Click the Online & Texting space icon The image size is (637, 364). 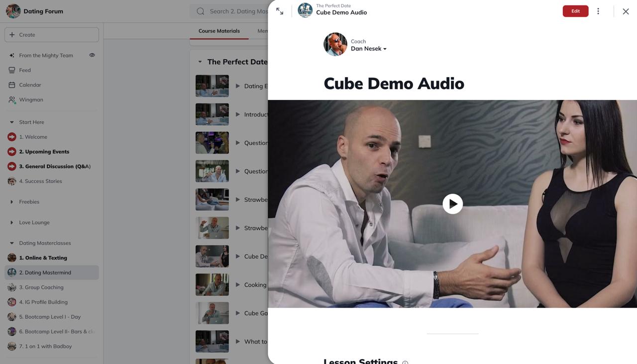click(12, 258)
